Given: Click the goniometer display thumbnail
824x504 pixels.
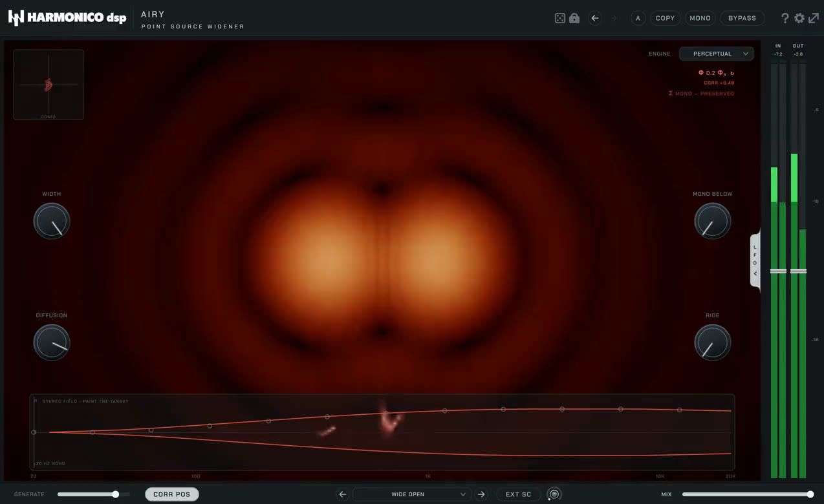Looking at the screenshot, I should coord(49,85).
